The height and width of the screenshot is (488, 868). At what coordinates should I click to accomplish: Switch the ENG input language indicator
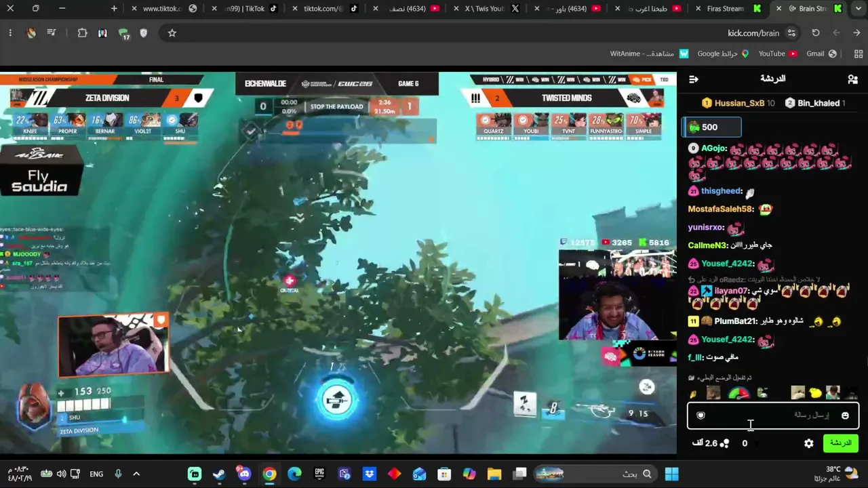coord(96,474)
